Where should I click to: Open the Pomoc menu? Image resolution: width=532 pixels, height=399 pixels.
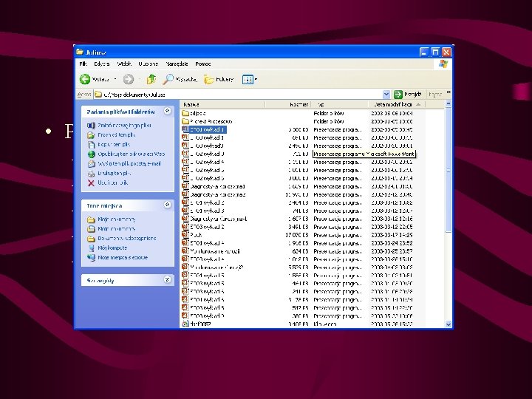tap(203, 64)
